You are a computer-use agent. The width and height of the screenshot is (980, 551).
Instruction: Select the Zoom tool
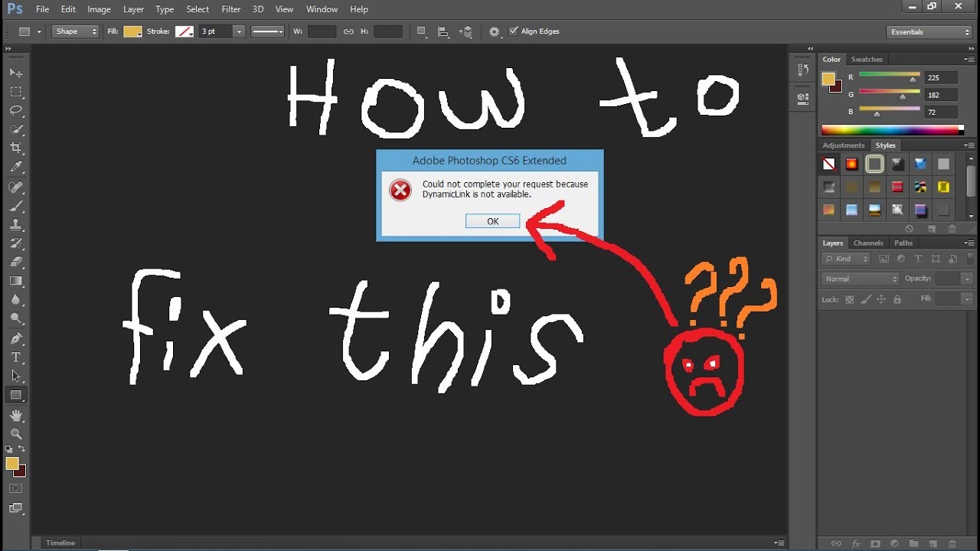[x=15, y=434]
